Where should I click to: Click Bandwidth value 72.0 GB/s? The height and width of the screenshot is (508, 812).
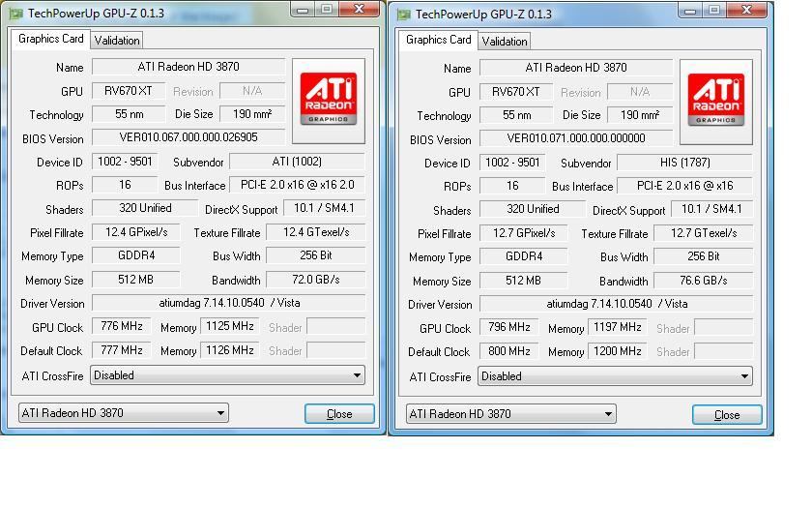(x=315, y=280)
